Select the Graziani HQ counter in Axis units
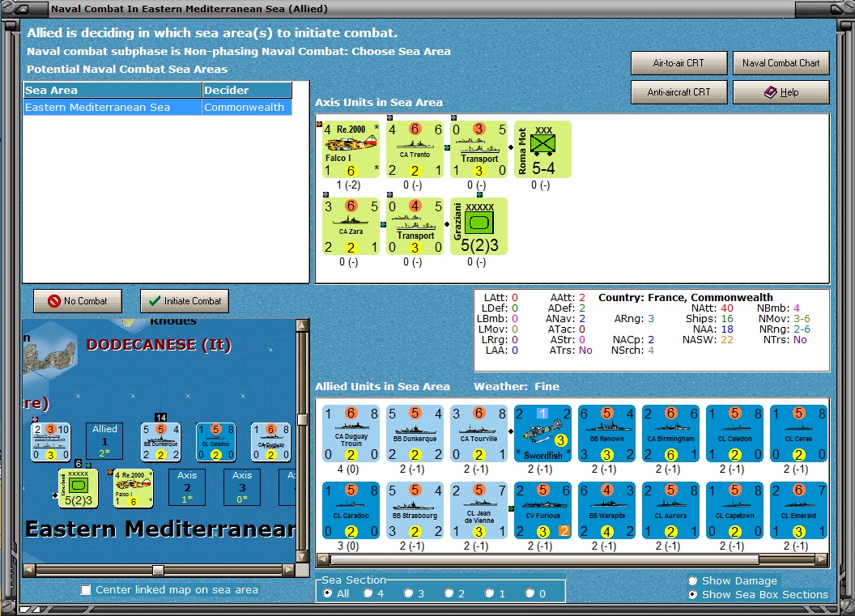Image resolution: width=855 pixels, height=616 pixels. [479, 226]
